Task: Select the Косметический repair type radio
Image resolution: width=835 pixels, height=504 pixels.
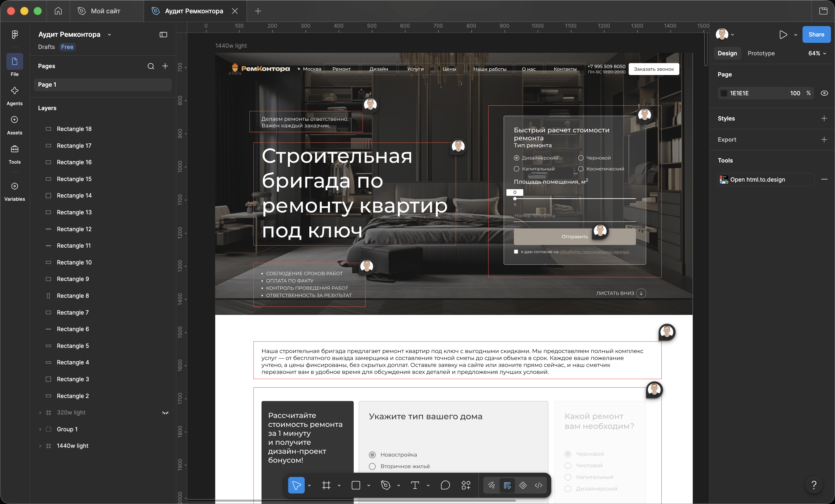Action: pos(581,169)
